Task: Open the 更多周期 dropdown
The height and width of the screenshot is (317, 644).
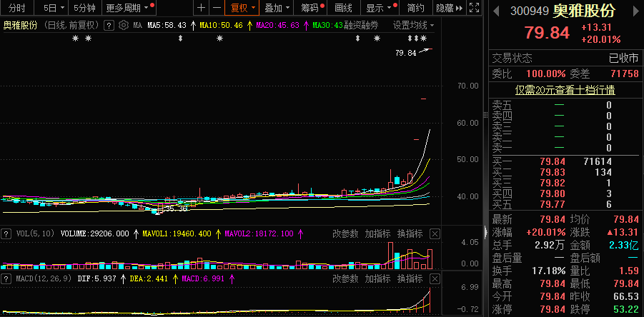Action: click(x=128, y=8)
